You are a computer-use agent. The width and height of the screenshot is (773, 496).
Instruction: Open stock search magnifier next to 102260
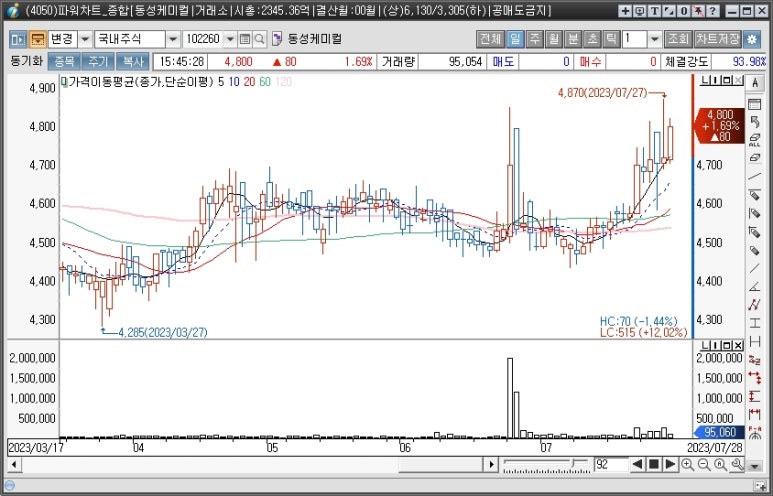click(x=260, y=39)
